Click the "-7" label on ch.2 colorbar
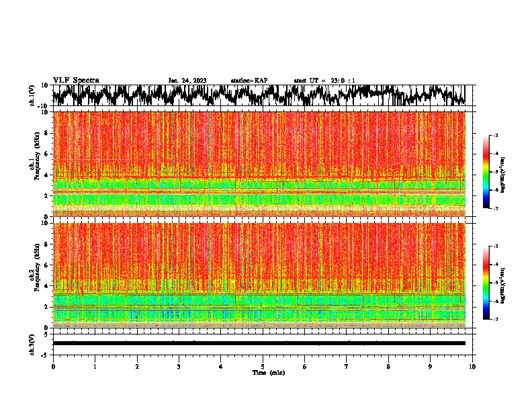 tap(495, 320)
